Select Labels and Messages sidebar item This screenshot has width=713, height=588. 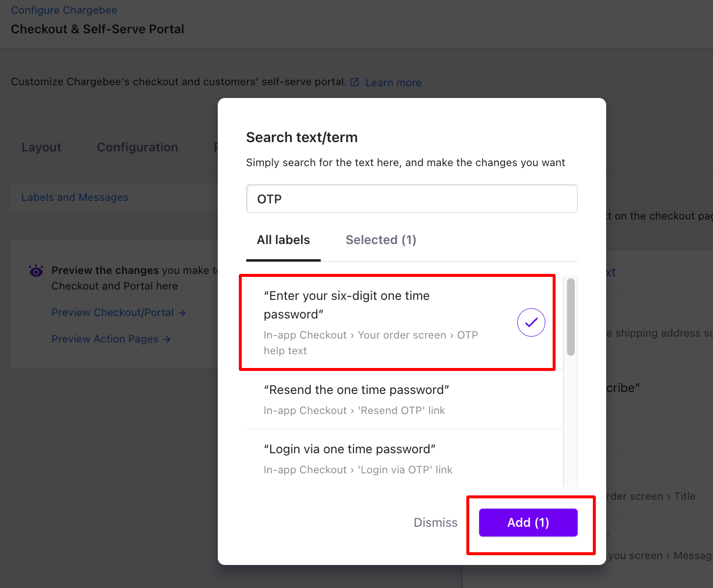coord(75,197)
